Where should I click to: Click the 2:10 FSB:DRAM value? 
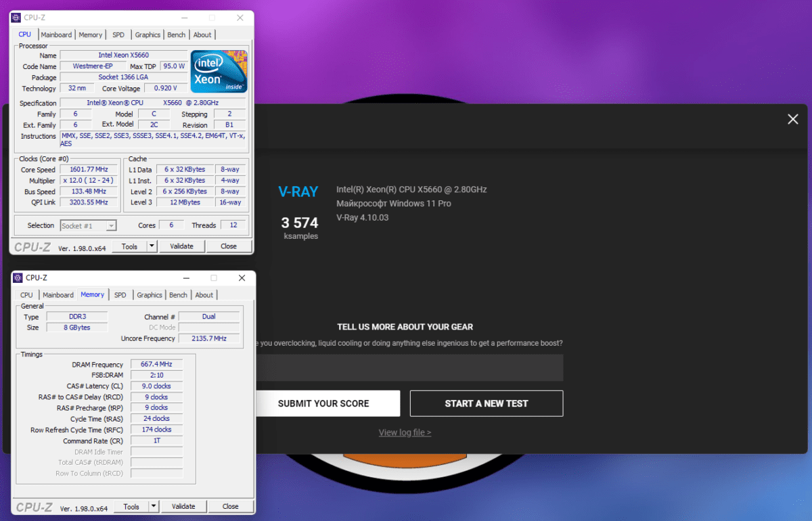click(156, 375)
